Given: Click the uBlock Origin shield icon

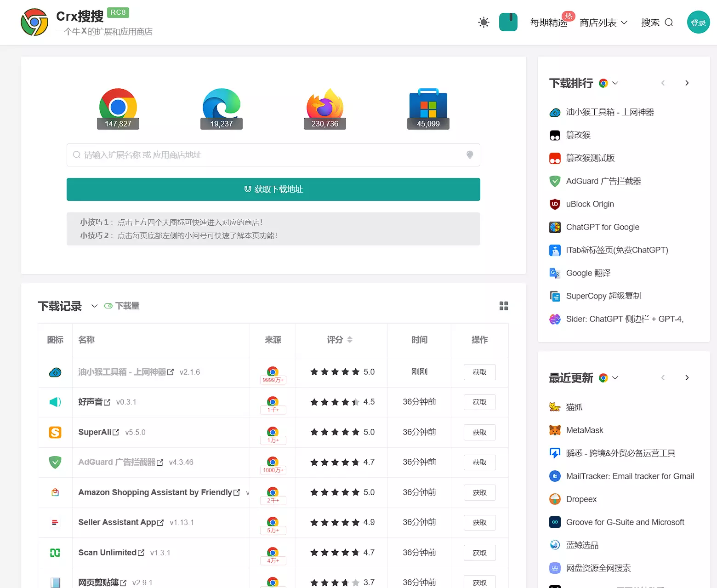Looking at the screenshot, I should 555,204.
